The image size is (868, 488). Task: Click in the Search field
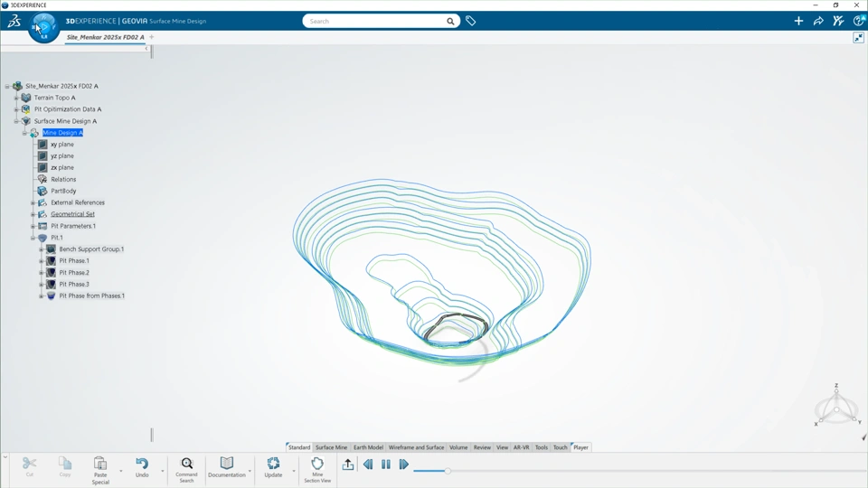pos(375,21)
